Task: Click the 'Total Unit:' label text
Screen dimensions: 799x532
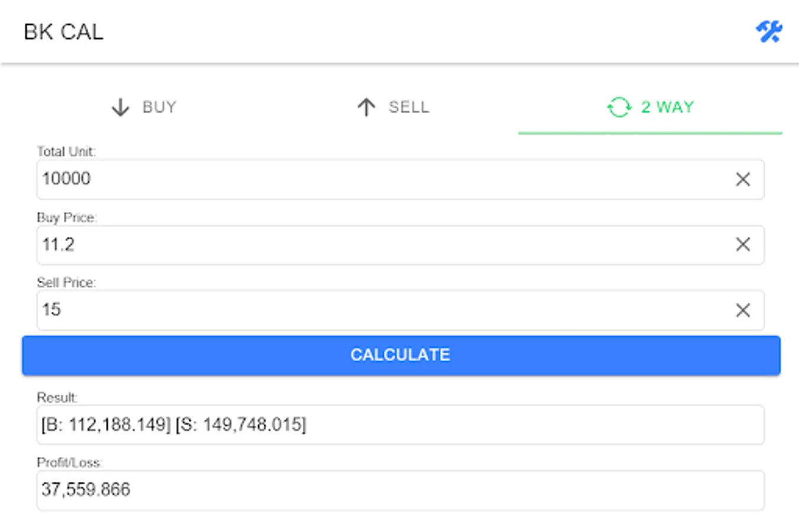Action: (66, 152)
